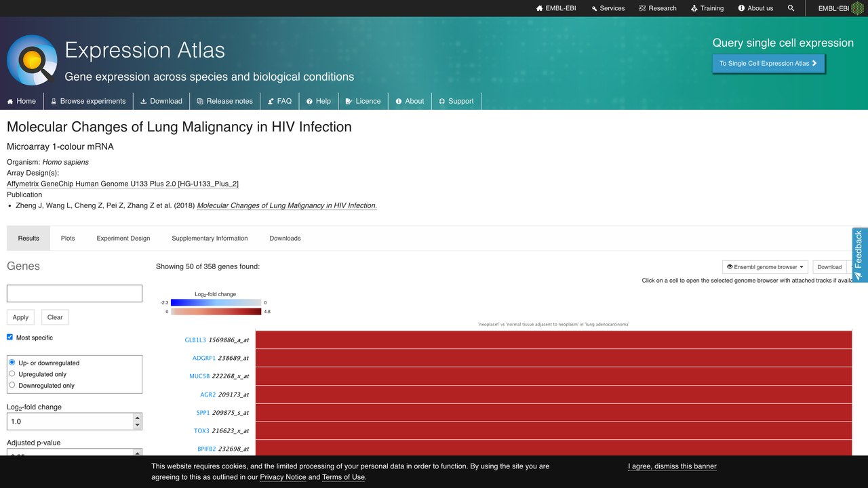The height and width of the screenshot is (488, 868).
Task: Click the Clear button
Action: pyautogui.click(x=55, y=317)
